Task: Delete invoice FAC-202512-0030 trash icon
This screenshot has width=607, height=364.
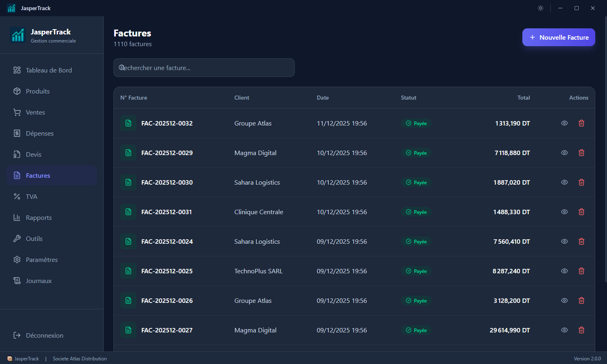Action: [x=581, y=182]
